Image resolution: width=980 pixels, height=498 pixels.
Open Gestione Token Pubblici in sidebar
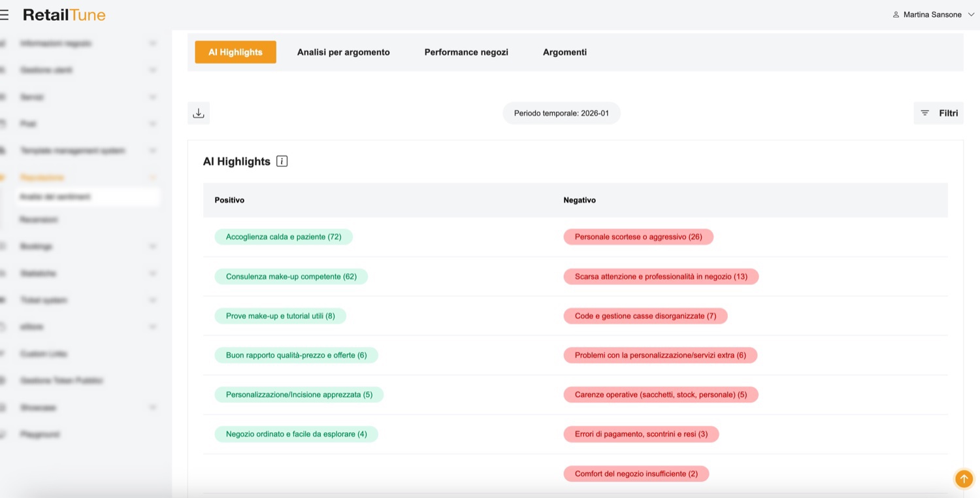[x=61, y=380]
